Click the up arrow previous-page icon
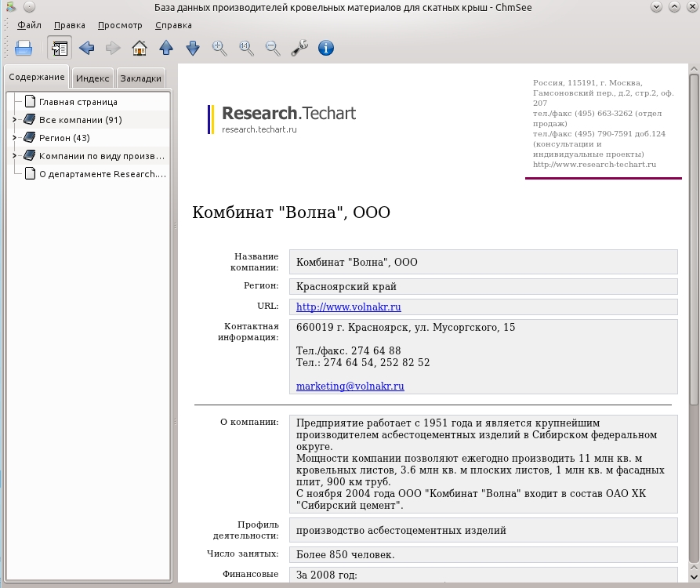The image size is (700, 588). point(166,48)
